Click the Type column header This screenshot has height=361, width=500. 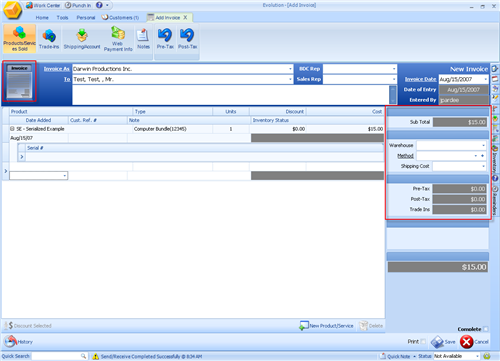[x=172, y=111]
